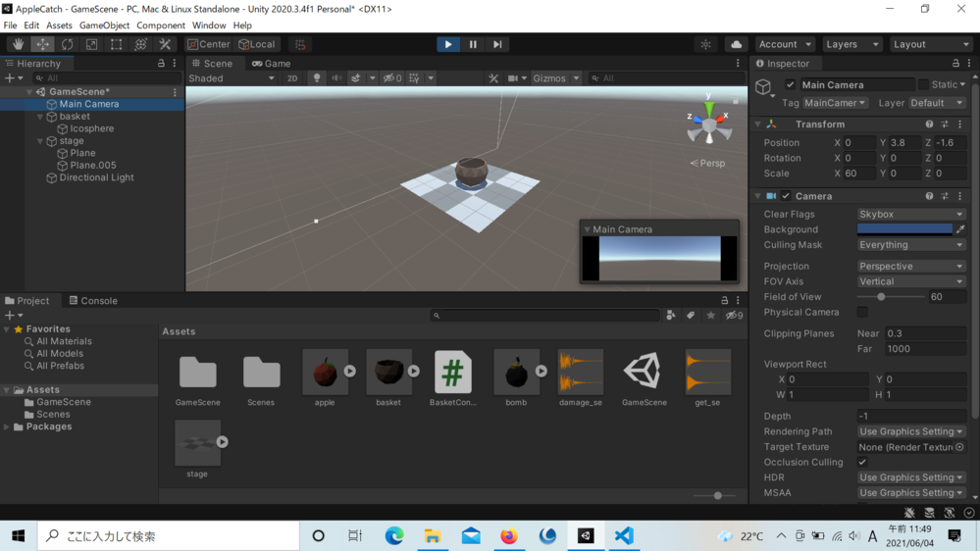Select the Rotate tool
Screen dimensions: 980x551
point(67,44)
